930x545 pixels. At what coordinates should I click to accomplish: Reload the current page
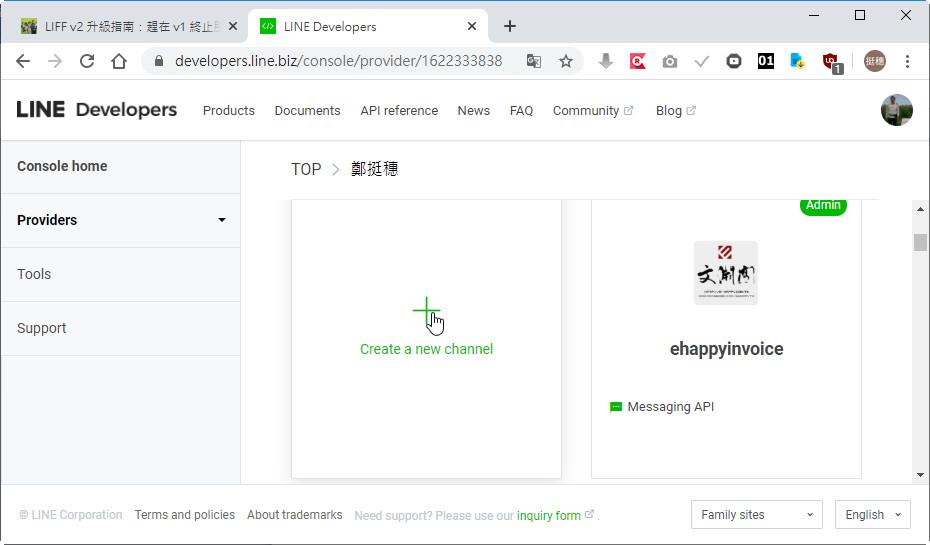[x=87, y=61]
